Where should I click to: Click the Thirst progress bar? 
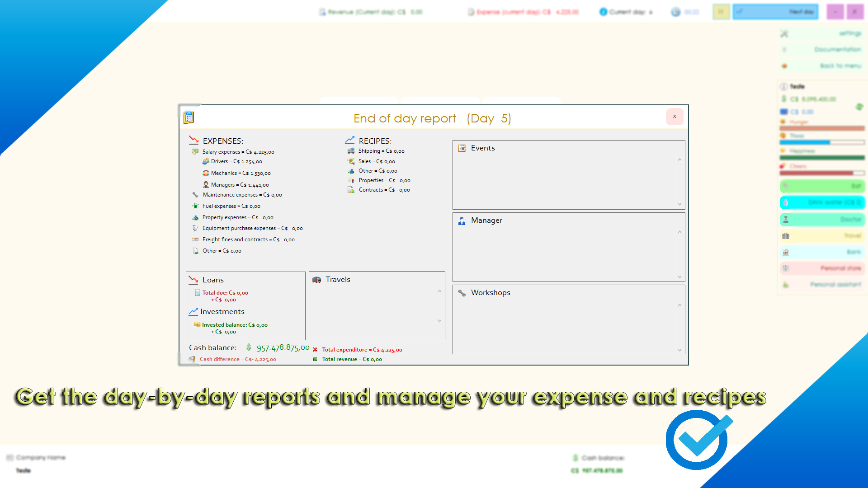click(822, 142)
